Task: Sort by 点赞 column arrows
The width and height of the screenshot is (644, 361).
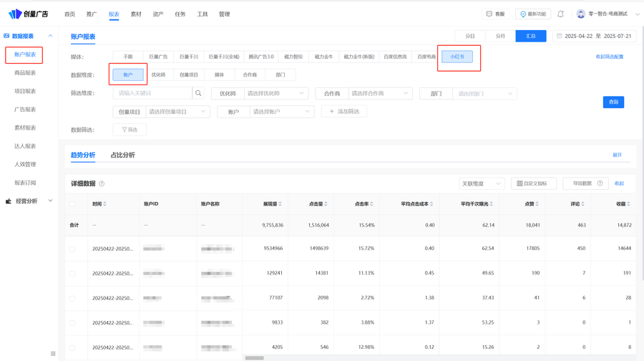Action: pos(537,204)
